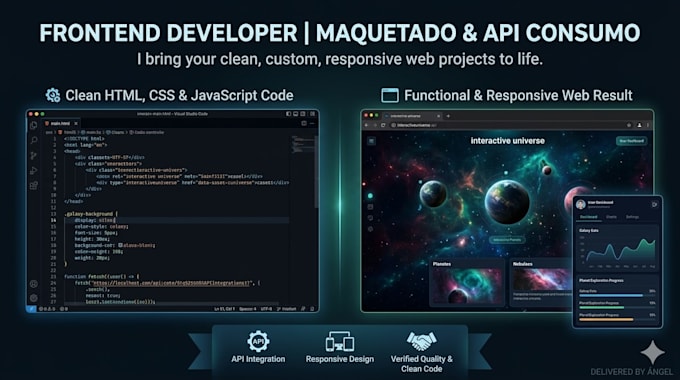Bookmark the page with the star icon
680x380 pixels.
pyautogui.click(x=629, y=125)
